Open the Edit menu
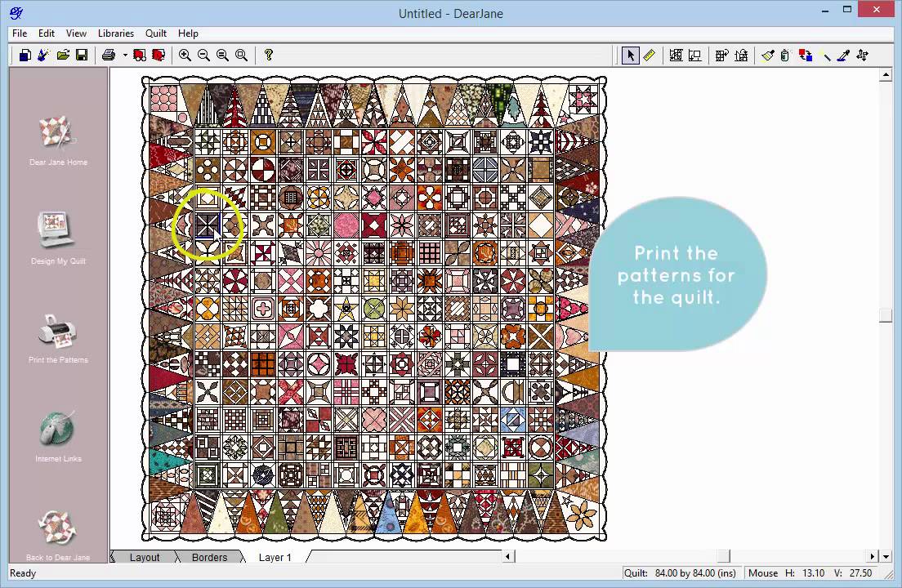 47,33
